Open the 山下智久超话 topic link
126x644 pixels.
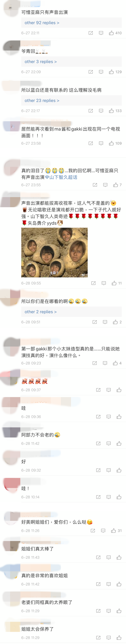[x=61, y=177]
